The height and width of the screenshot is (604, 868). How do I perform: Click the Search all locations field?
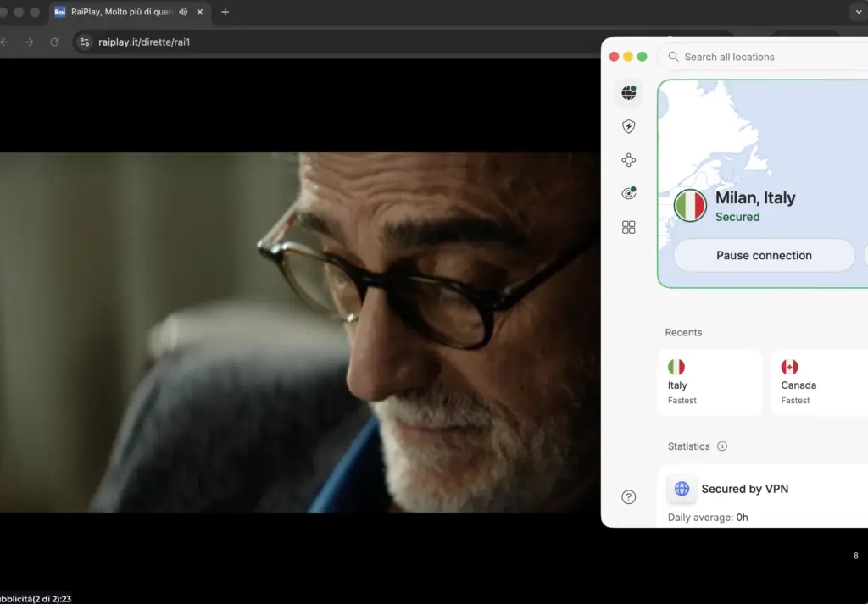764,57
